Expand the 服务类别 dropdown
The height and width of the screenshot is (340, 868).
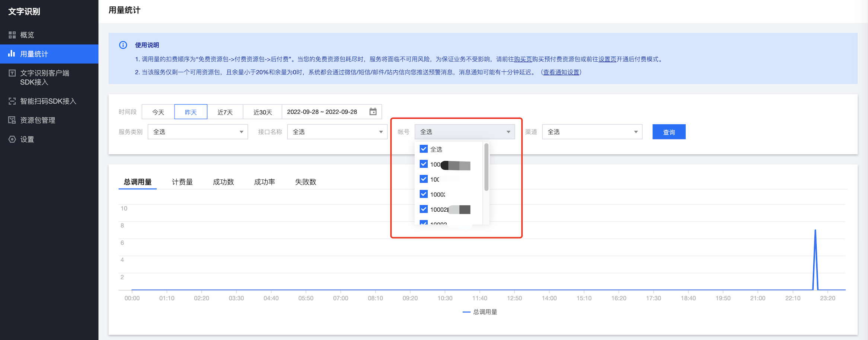click(198, 132)
